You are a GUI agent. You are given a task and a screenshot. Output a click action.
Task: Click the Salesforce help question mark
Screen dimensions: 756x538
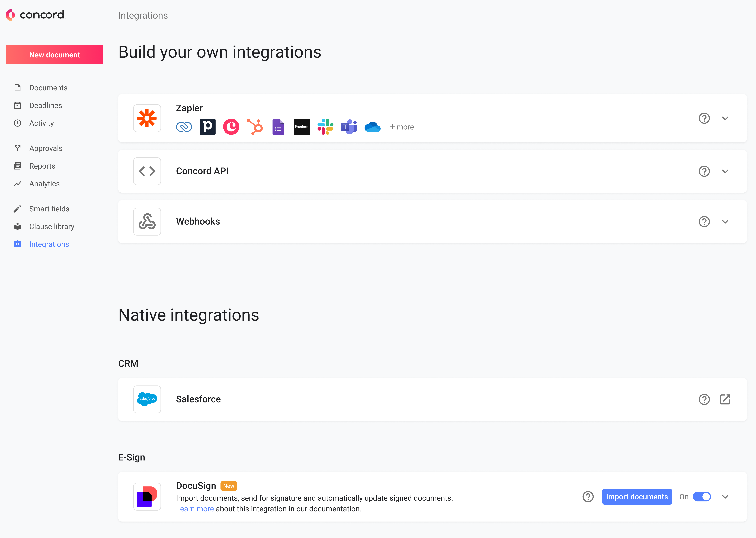coord(704,399)
